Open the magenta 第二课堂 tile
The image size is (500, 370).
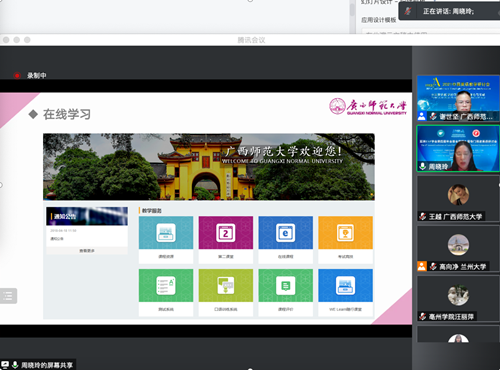pos(226,239)
